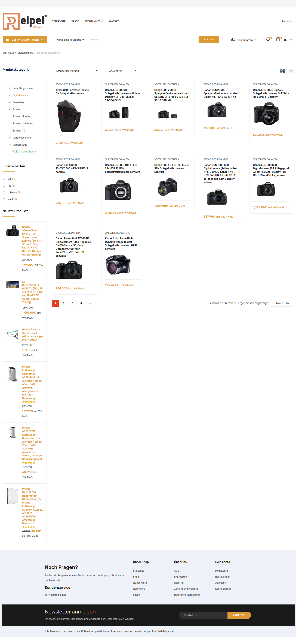Check the weiß filter checkbox
Viewport: 296px width, 644px height.
click(4, 199)
